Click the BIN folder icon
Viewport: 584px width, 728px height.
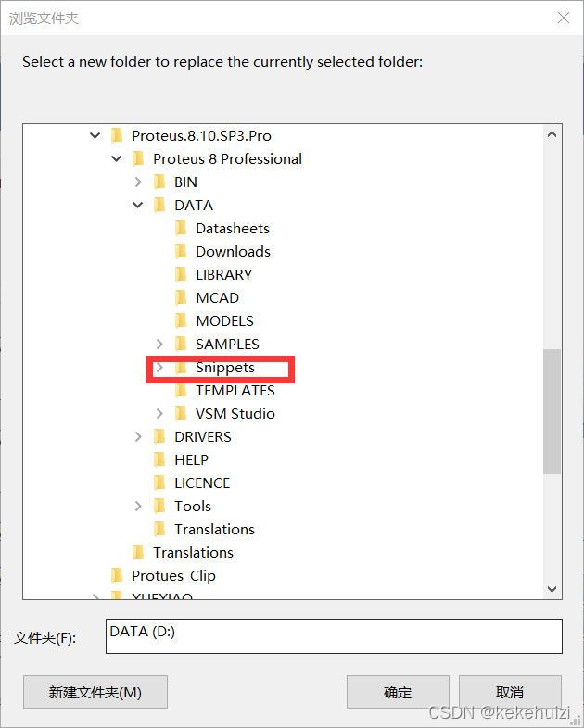(159, 182)
